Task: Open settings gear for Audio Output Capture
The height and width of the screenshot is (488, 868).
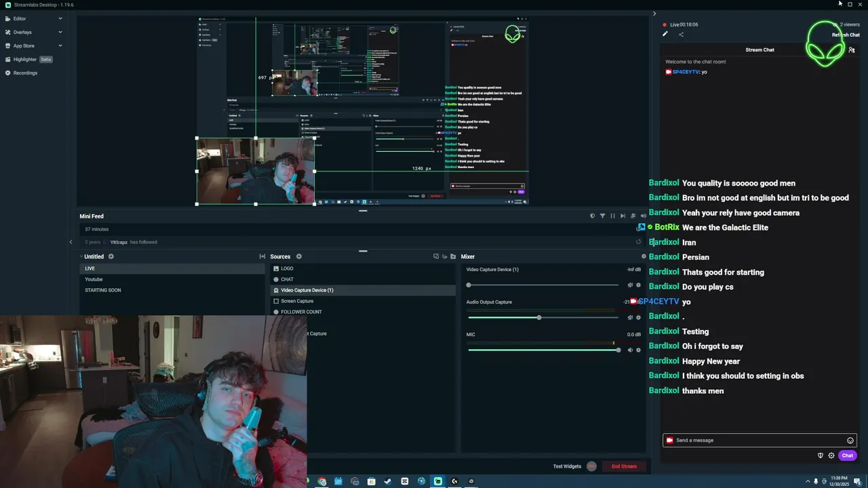Action: tap(638, 317)
